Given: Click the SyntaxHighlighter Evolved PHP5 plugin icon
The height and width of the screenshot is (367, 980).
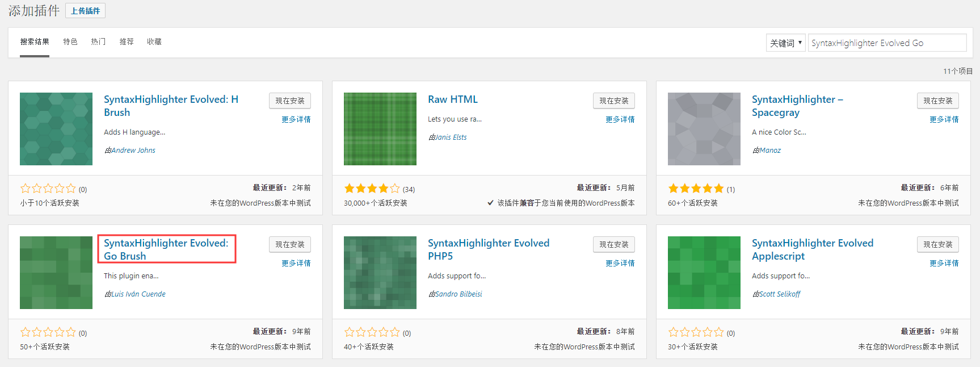Looking at the screenshot, I should (x=380, y=273).
